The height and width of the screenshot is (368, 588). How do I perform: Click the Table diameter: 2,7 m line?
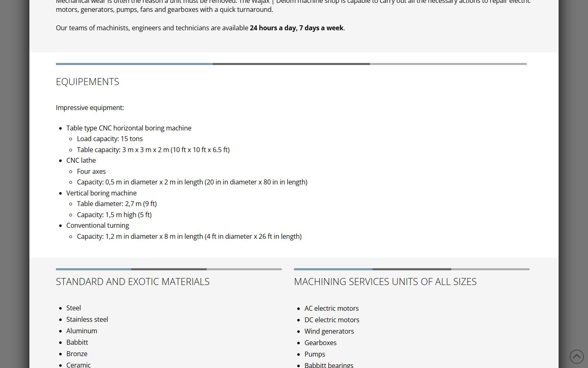coord(117,204)
